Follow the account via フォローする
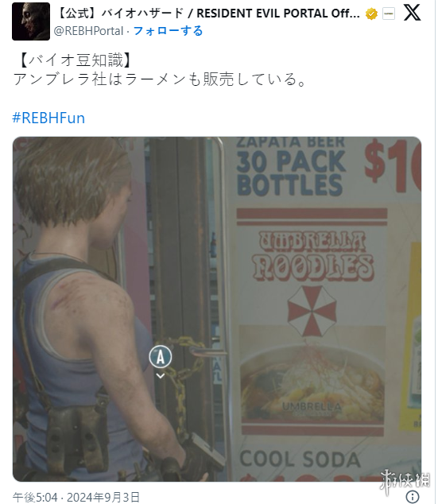The width and height of the screenshot is (442, 504). (168, 31)
